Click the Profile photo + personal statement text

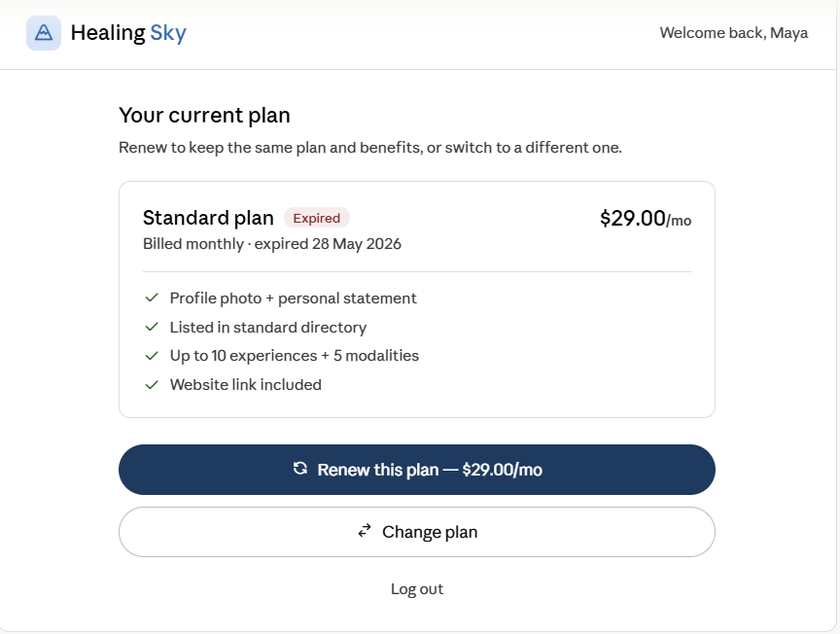click(x=293, y=298)
